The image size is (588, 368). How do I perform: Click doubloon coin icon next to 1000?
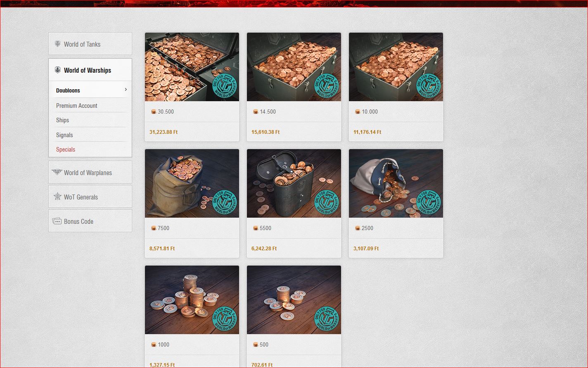(154, 344)
